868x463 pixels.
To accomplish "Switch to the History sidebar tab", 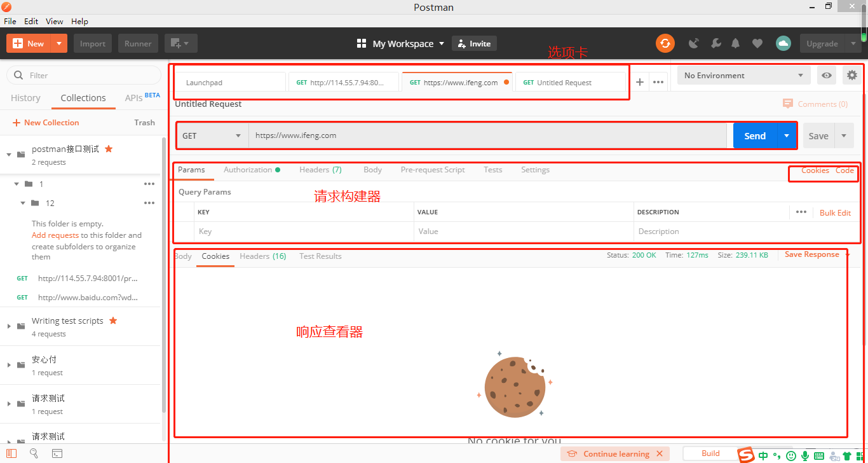I will click(25, 98).
